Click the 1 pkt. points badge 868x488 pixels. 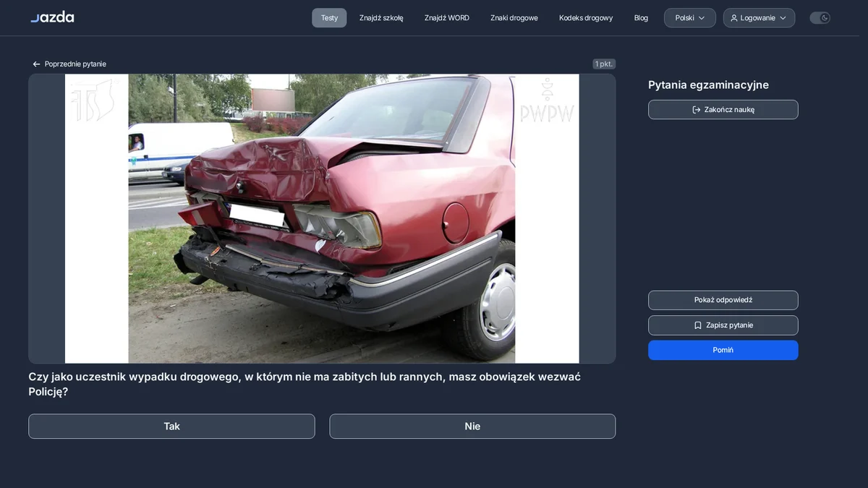click(604, 64)
